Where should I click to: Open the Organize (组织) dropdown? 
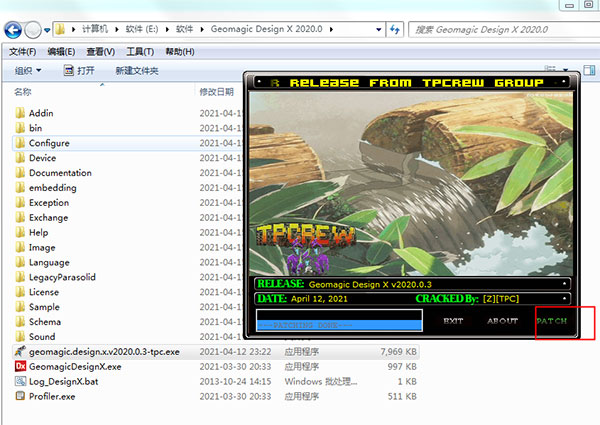[x=28, y=71]
